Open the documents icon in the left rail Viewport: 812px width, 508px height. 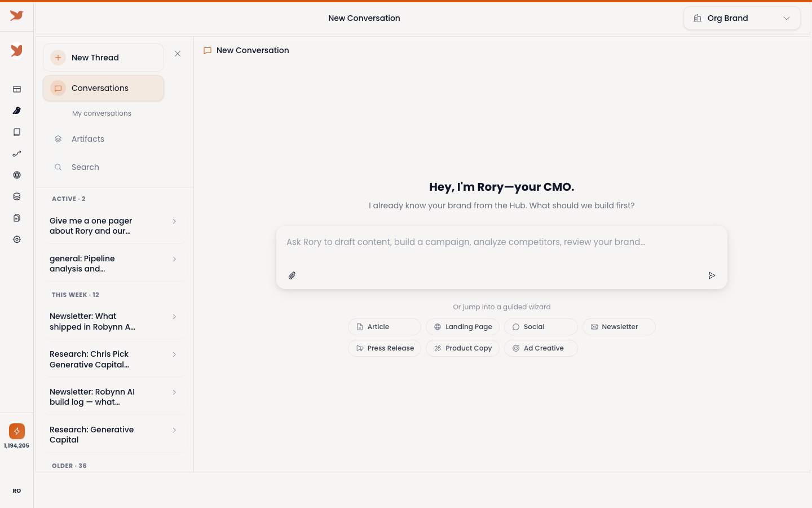(17, 218)
